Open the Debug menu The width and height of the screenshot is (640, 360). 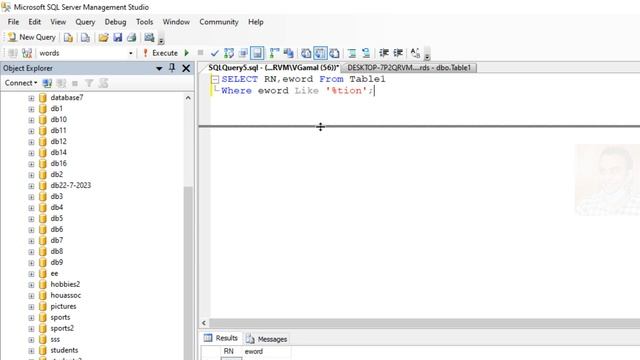click(x=116, y=22)
